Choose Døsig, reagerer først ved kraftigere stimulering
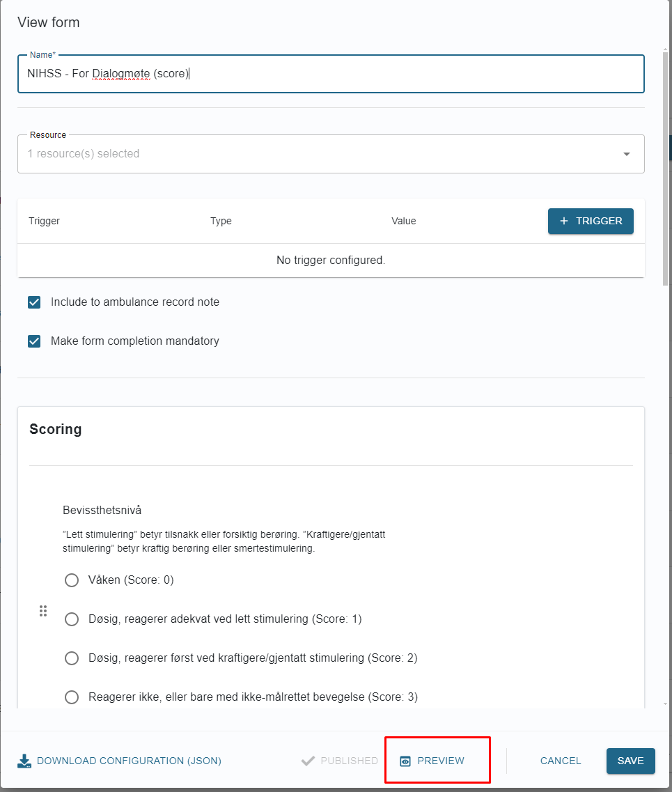The width and height of the screenshot is (672, 792). point(72,658)
